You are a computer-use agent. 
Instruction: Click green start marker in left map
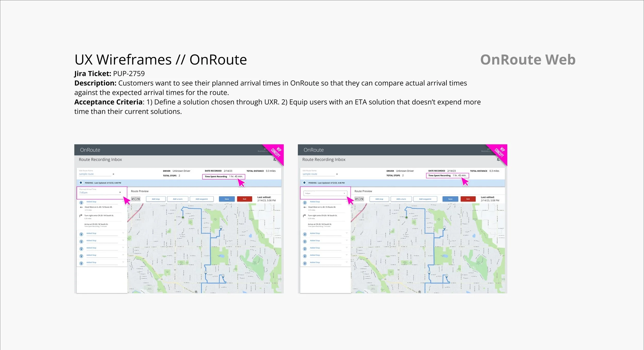point(183,217)
